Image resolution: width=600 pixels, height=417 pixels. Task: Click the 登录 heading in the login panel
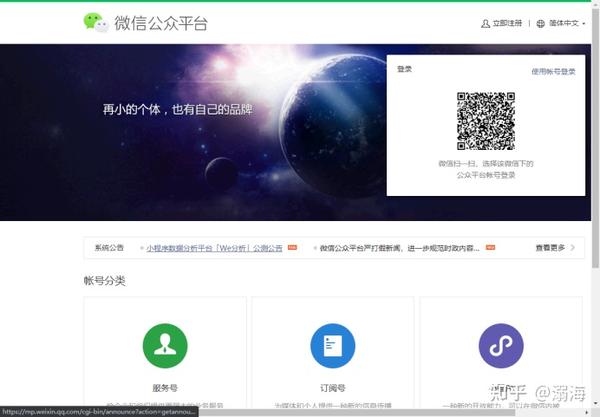click(404, 69)
